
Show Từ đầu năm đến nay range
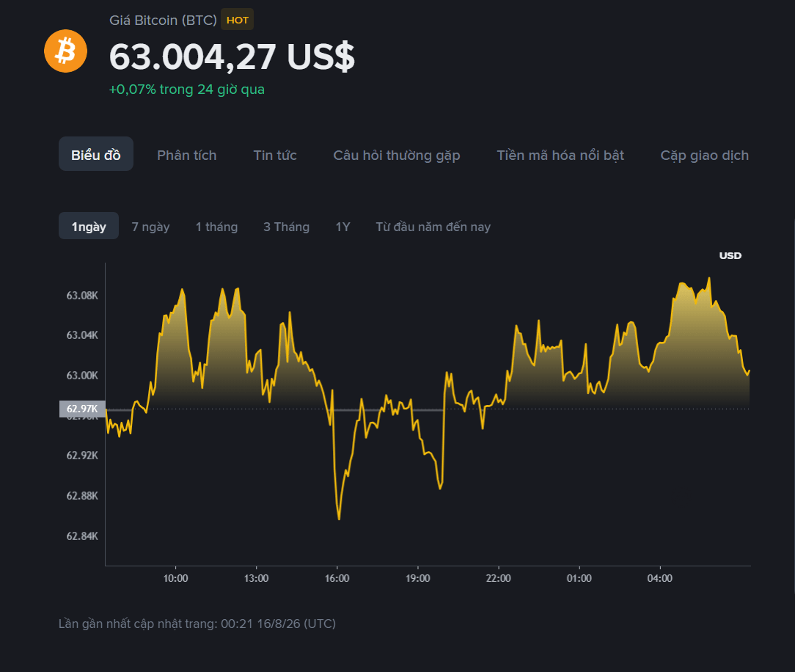433,227
